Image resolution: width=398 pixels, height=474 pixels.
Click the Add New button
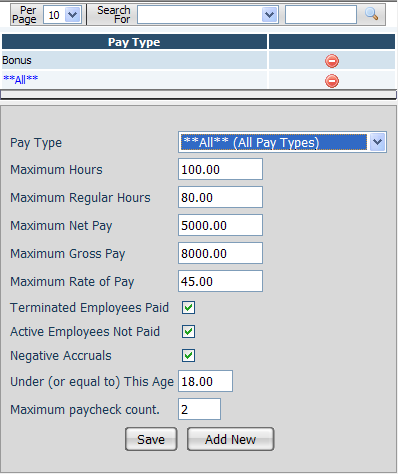point(230,439)
